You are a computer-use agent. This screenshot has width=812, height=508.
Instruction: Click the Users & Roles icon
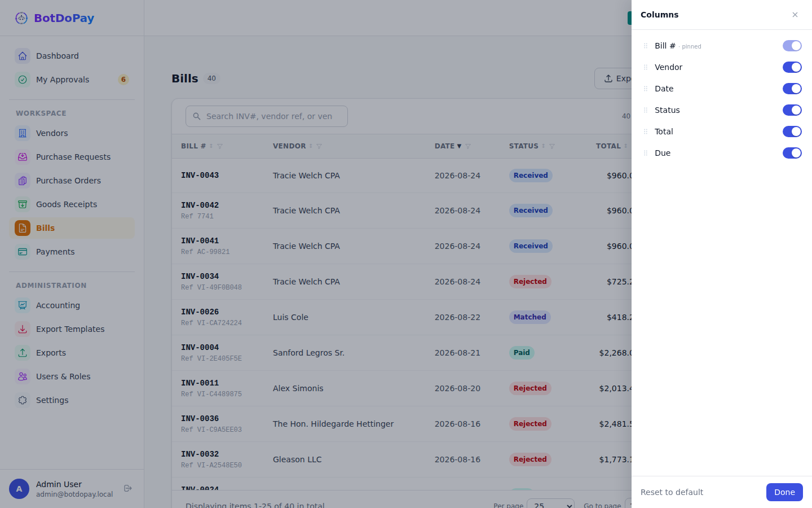23,376
